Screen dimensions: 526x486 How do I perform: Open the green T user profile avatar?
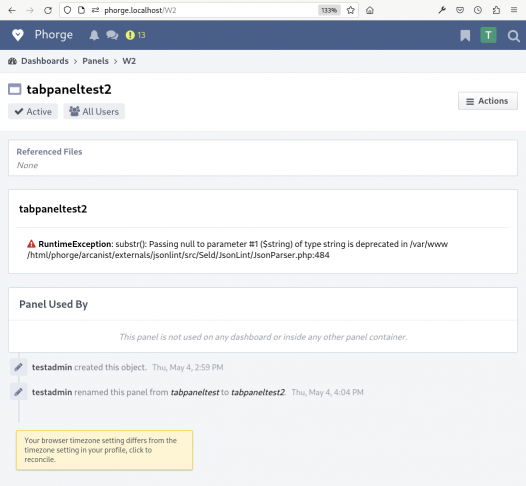[x=488, y=35]
